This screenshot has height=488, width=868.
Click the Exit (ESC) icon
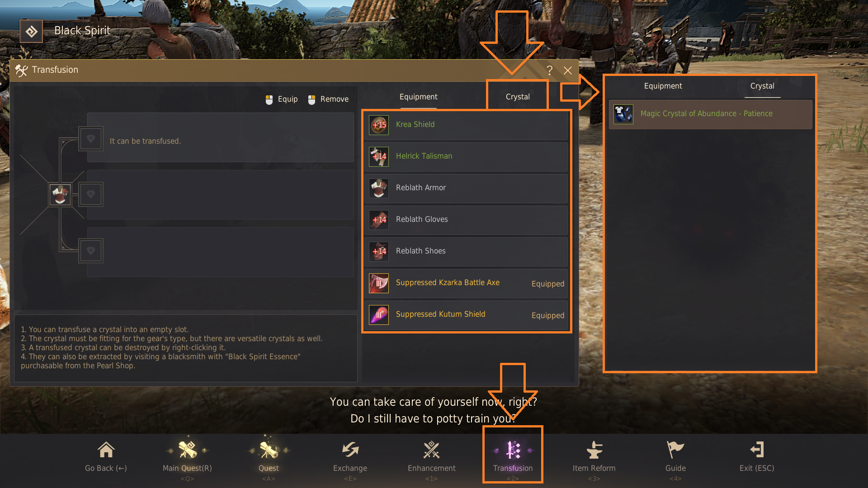(x=757, y=450)
